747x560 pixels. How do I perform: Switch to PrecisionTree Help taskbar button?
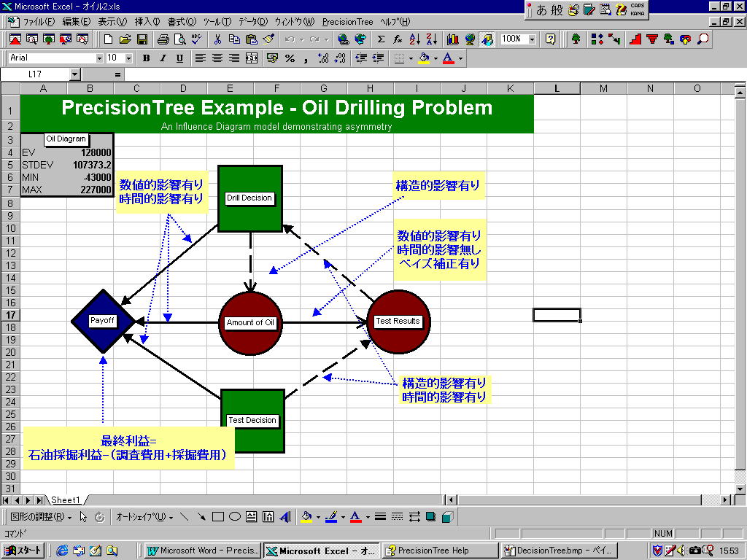tap(440, 551)
